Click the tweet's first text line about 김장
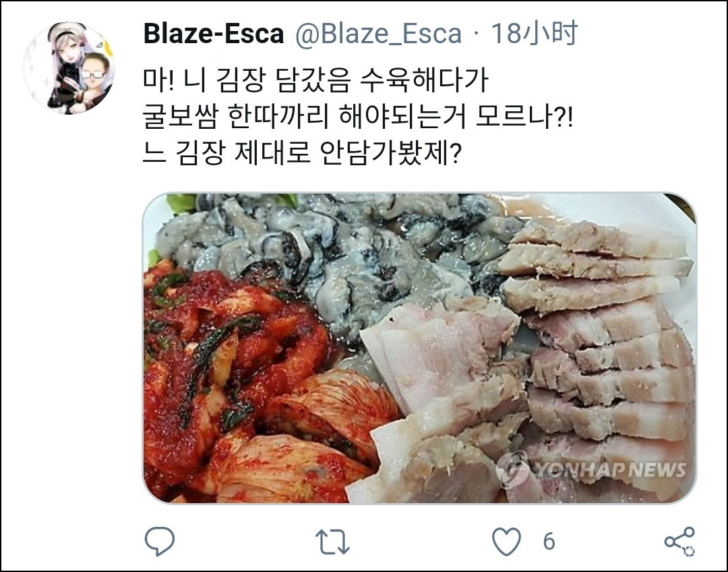This screenshot has width=728, height=572. 315,81
